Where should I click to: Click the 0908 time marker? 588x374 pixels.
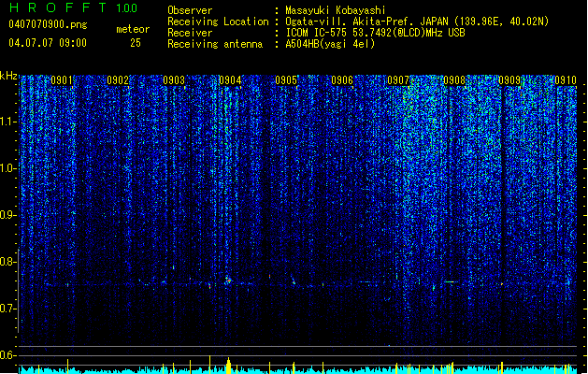point(454,80)
